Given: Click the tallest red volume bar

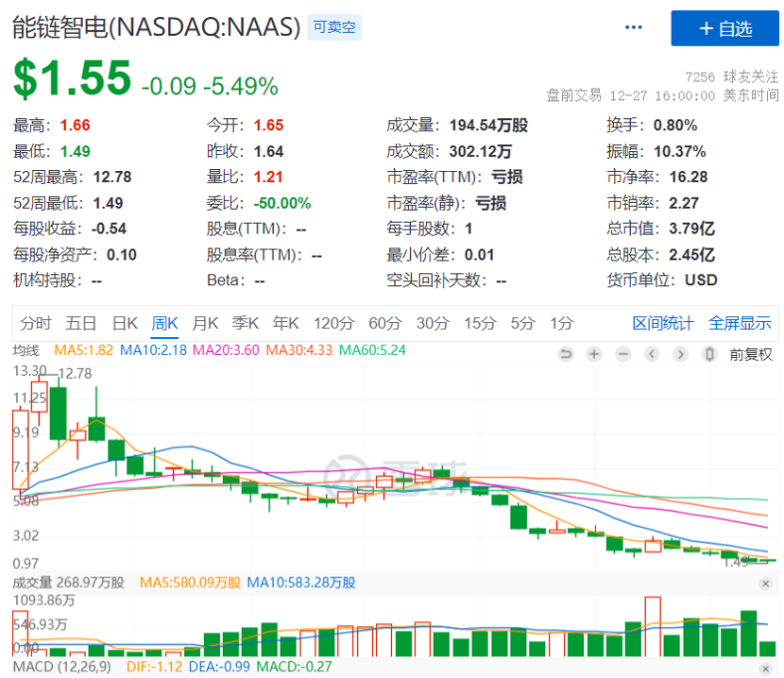Looking at the screenshot, I should (x=653, y=626).
